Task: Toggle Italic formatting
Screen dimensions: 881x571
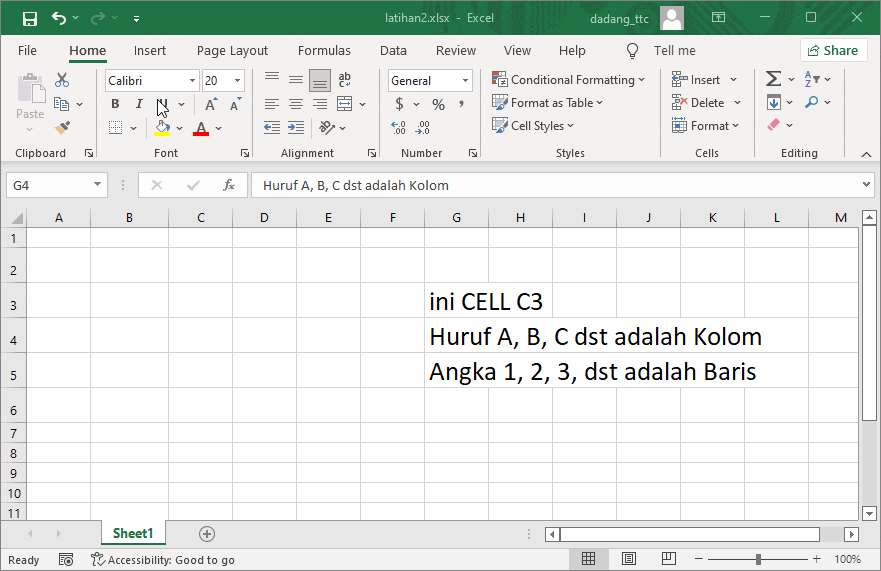Action: click(x=139, y=104)
